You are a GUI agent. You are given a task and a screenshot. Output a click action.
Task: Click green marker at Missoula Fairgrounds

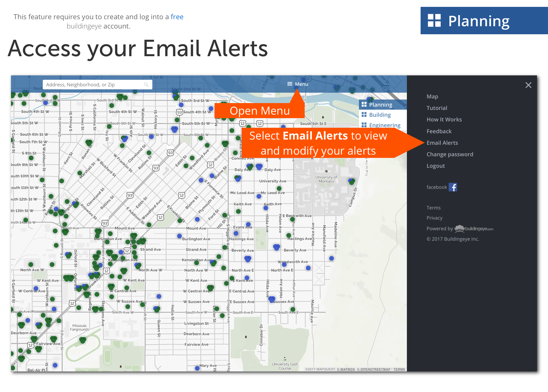coord(83,340)
